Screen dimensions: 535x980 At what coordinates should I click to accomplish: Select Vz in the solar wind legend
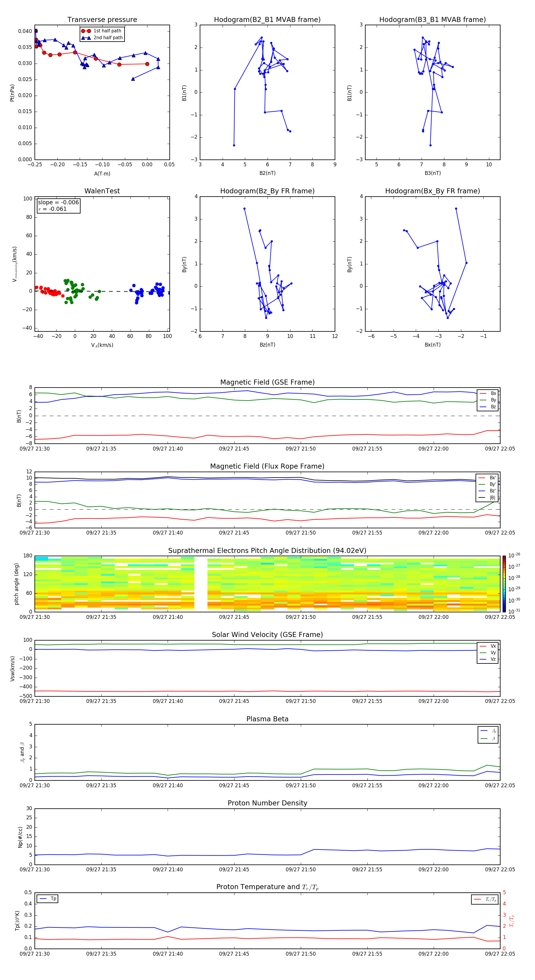point(488,659)
